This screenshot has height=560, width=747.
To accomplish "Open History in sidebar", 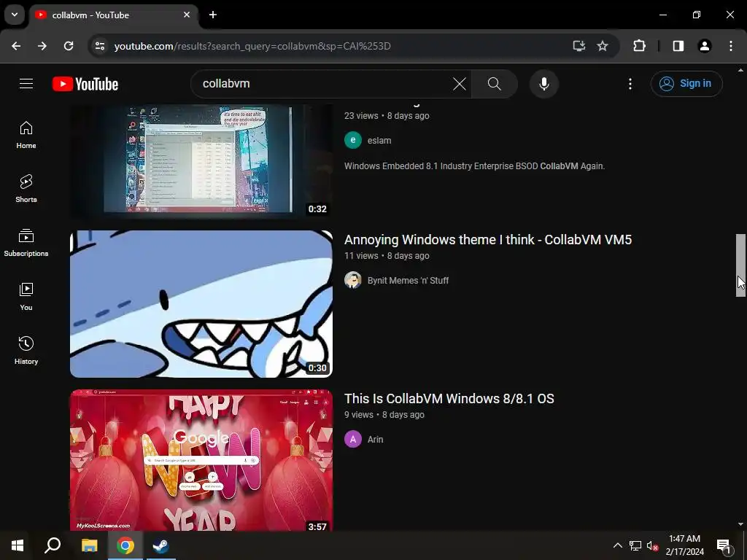I will click(x=26, y=351).
